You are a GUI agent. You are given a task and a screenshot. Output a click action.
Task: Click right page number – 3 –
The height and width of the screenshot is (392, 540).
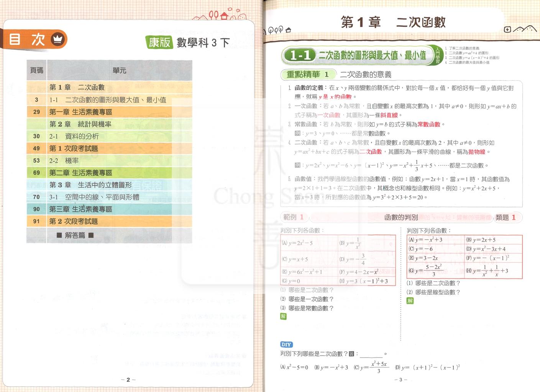coord(400,380)
